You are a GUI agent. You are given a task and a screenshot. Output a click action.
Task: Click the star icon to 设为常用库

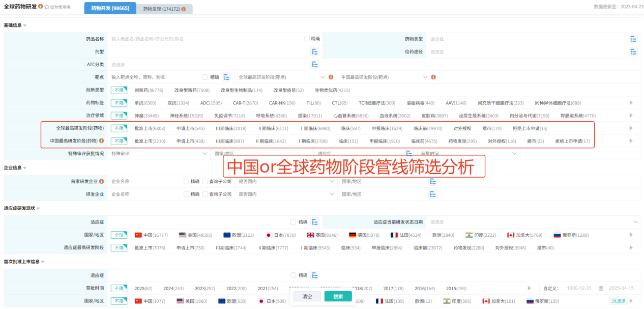pyautogui.click(x=47, y=7)
